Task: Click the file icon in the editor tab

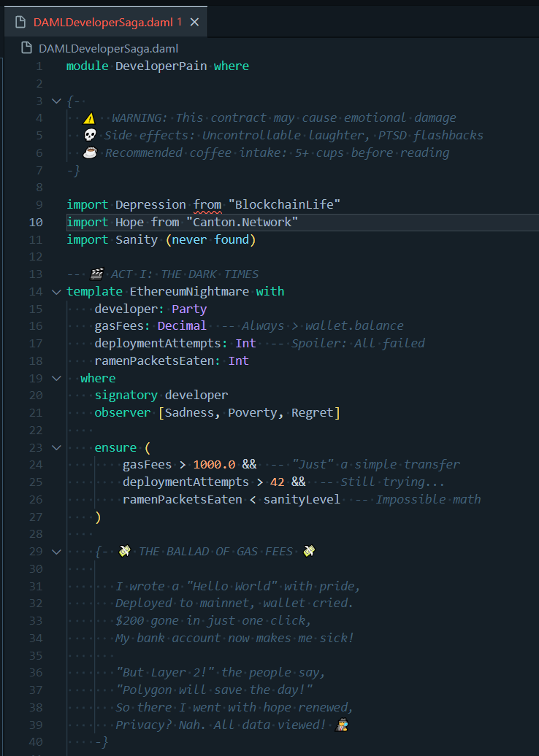Action: (x=20, y=22)
